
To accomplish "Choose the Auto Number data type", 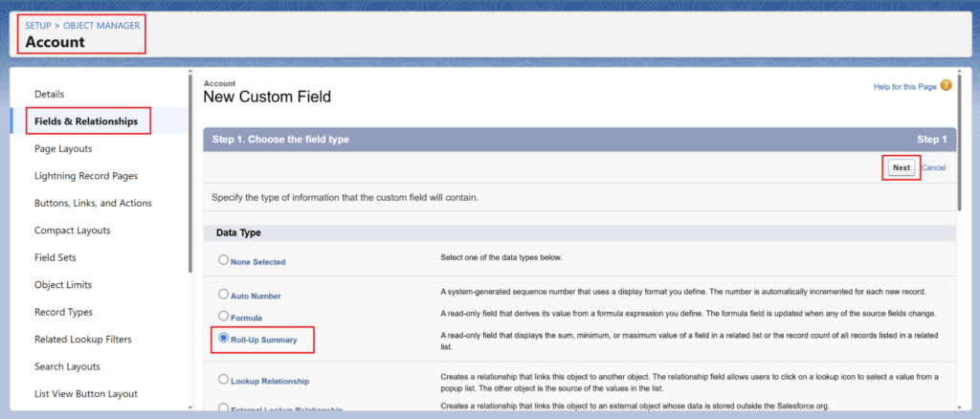I will (x=224, y=295).
